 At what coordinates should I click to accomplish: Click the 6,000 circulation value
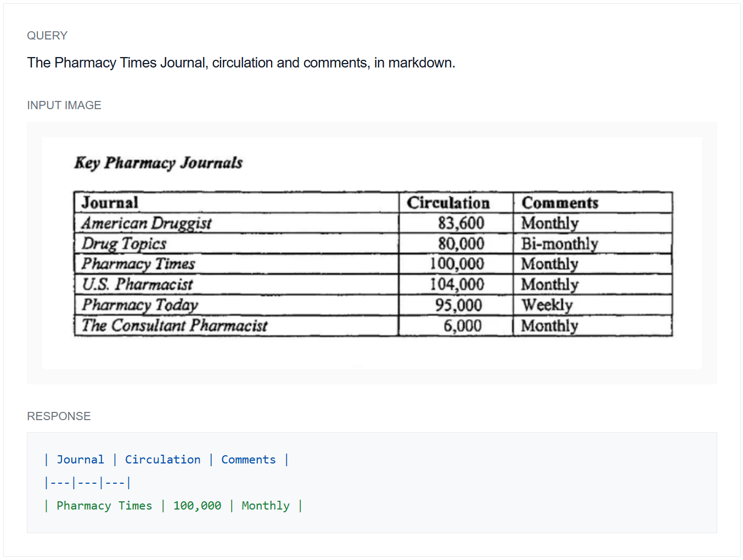coord(463,326)
